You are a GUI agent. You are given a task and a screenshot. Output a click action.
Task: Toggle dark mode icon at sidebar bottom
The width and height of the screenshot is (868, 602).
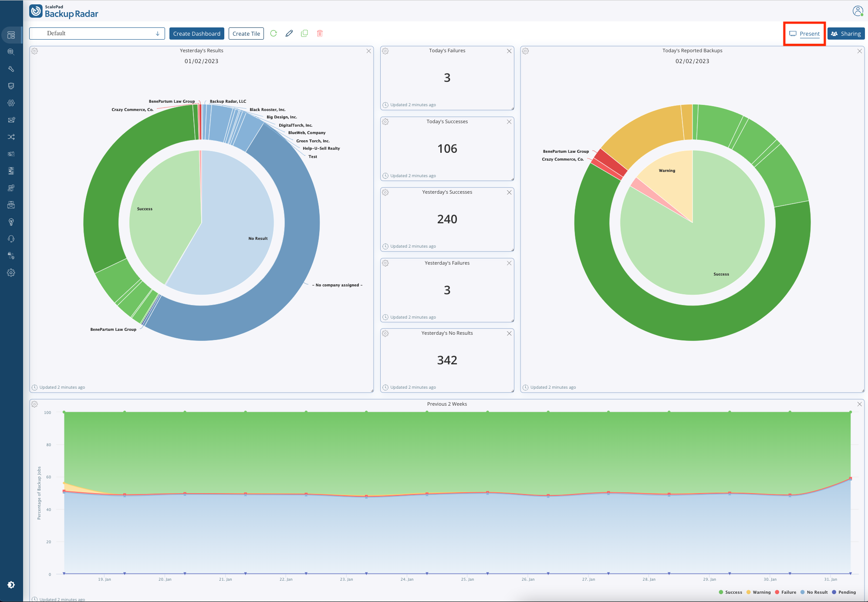coord(11,585)
